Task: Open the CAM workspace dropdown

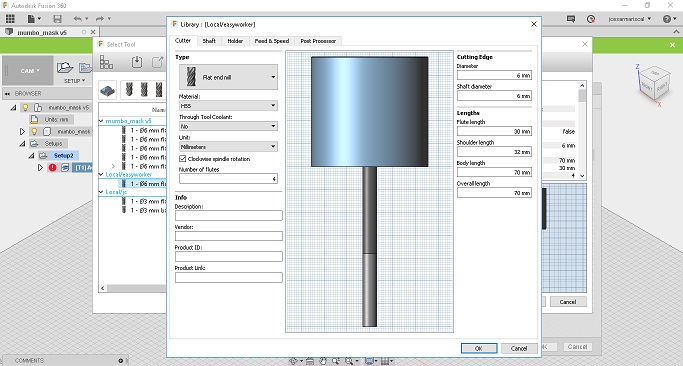Action: pos(29,71)
